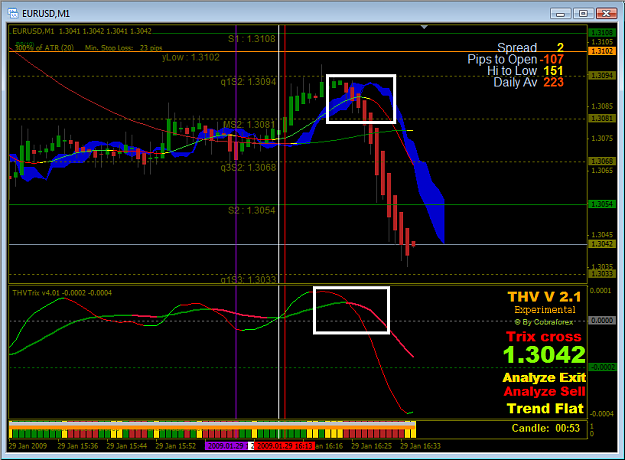
Task: Click the 300% of ATR (20) label
Action: (x=44, y=48)
